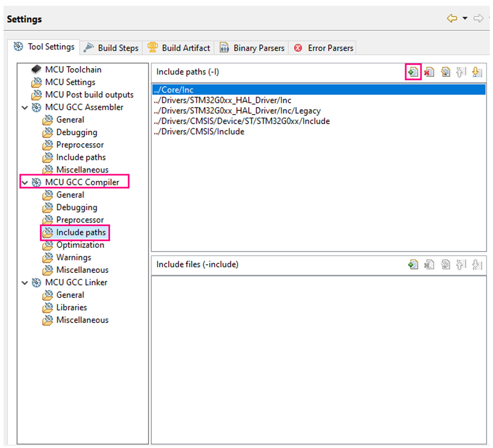
Task: Move down icon in Include files toolbar
Action: [477, 265]
